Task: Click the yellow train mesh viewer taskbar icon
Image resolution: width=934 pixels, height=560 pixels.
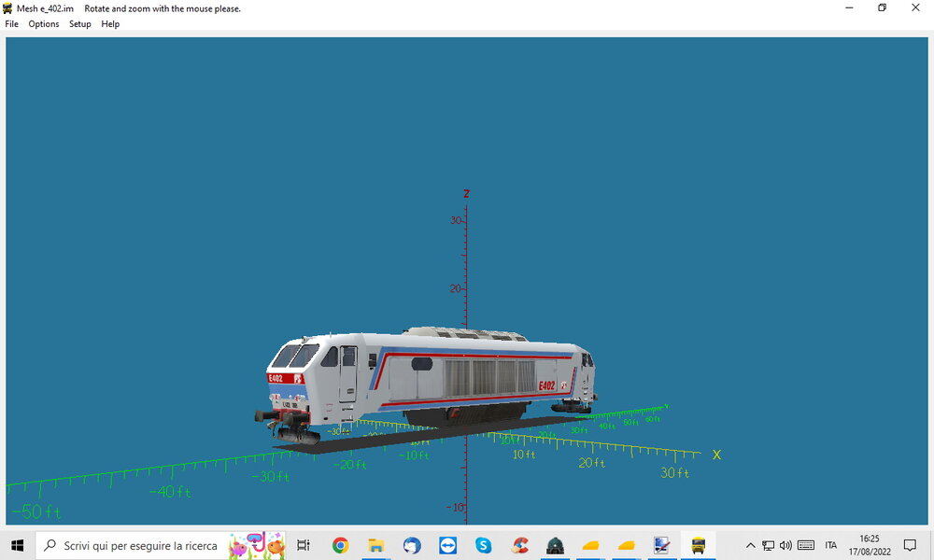Action: click(x=698, y=545)
